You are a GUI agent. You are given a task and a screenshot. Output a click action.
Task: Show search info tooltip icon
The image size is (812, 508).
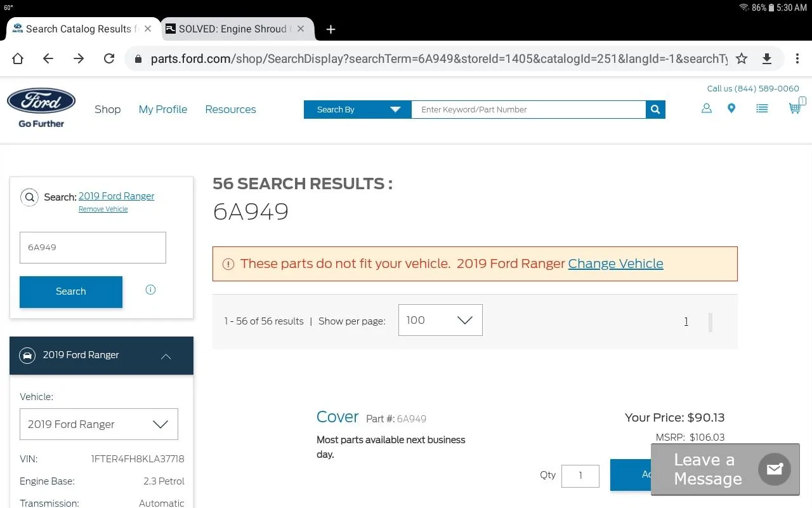coord(150,290)
